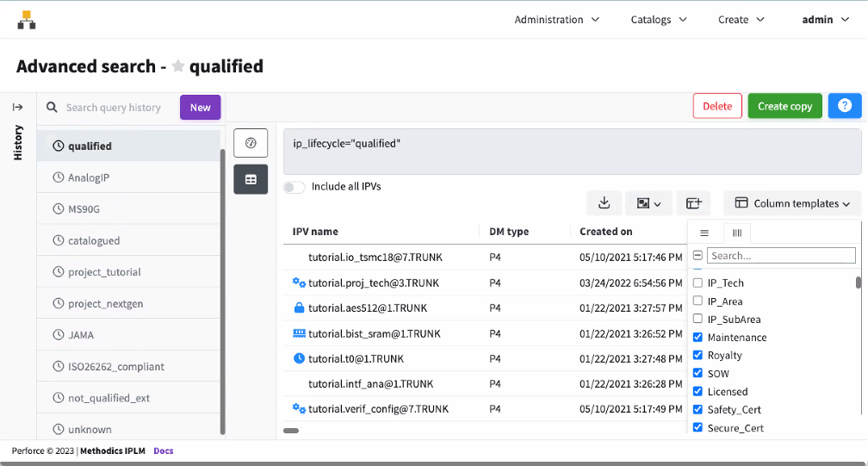Image resolution: width=868 pixels, height=466 pixels.
Task: Click the favorite star beside qualified title
Action: pyautogui.click(x=178, y=66)
